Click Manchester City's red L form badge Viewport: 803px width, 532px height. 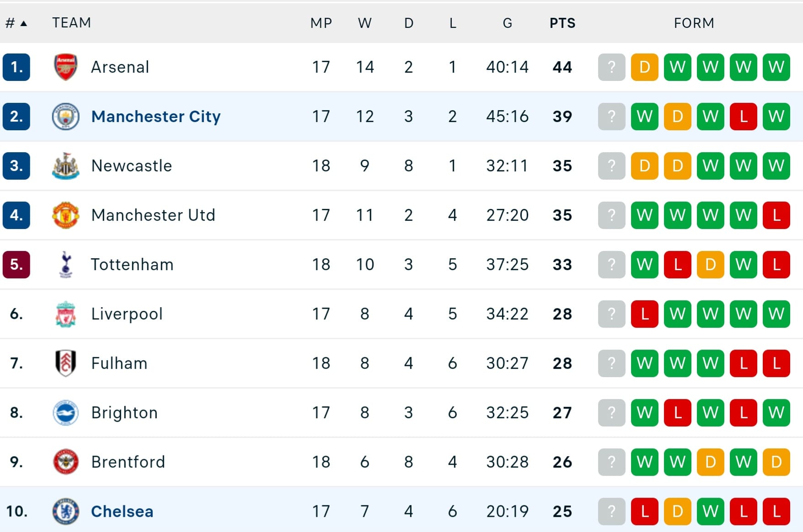click(x=744, y=117)
